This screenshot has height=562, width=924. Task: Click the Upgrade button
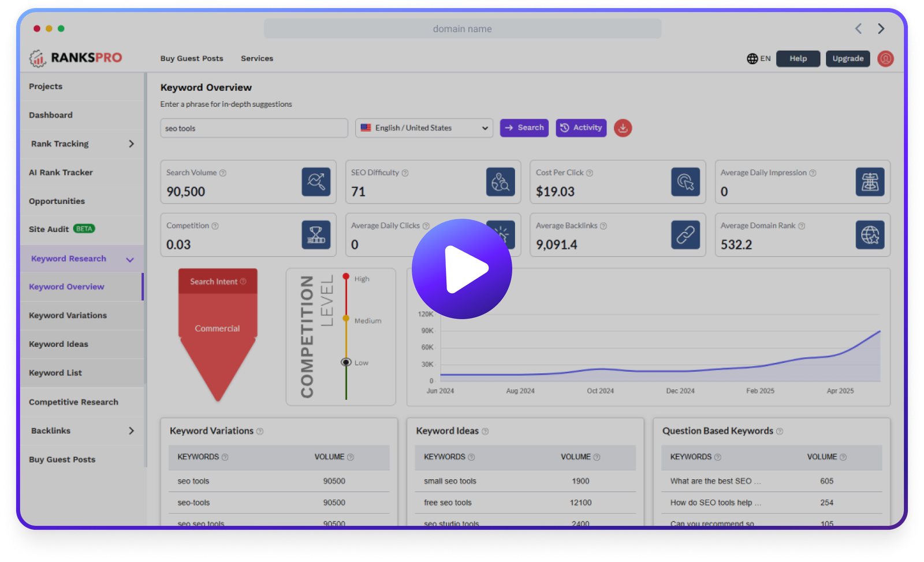[848, 59]
